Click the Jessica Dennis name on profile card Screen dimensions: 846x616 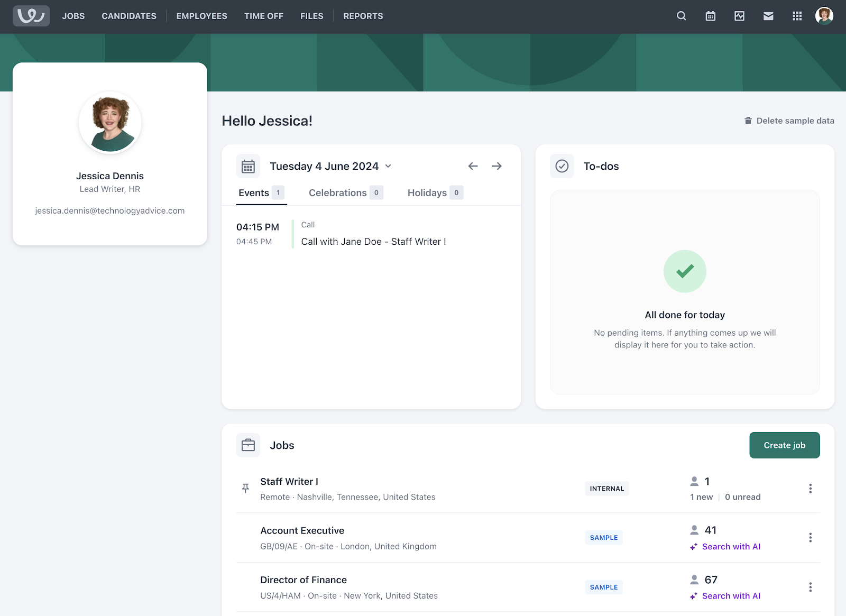110,176
